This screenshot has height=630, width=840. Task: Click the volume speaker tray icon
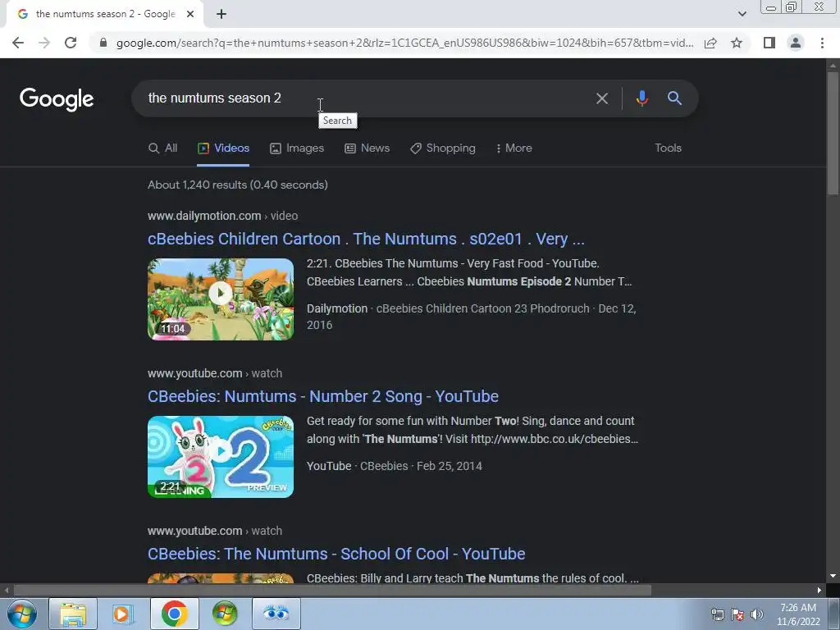point(757,614)
